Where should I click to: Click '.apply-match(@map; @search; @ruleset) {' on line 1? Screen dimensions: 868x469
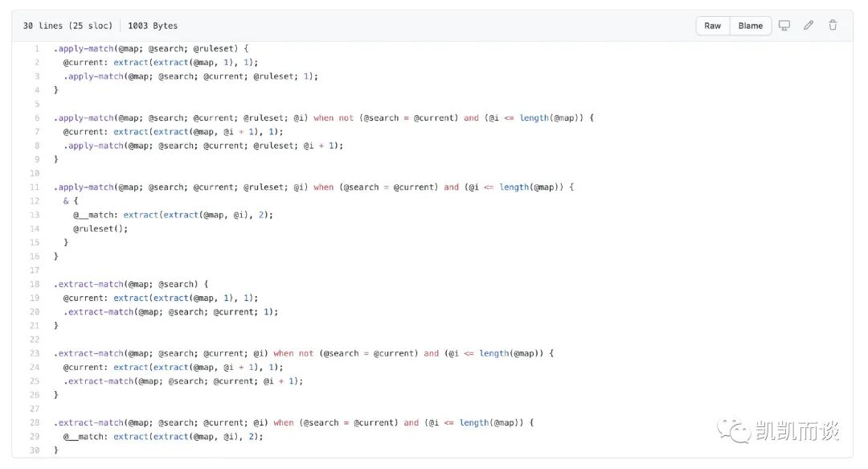click(x=151, y=49)
